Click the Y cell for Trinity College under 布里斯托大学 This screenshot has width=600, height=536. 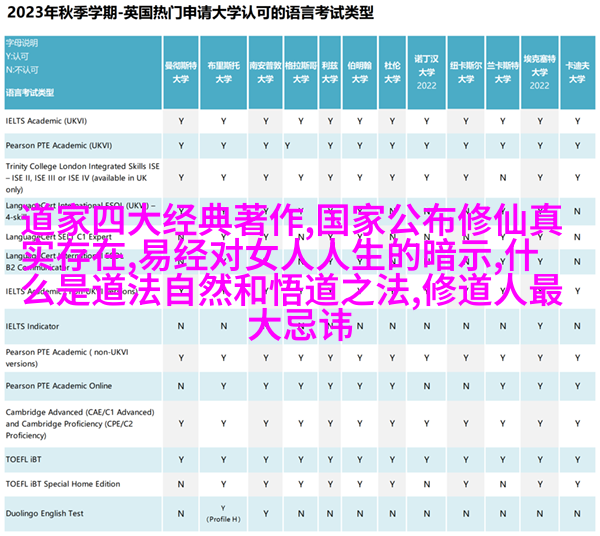click(223, 178)
